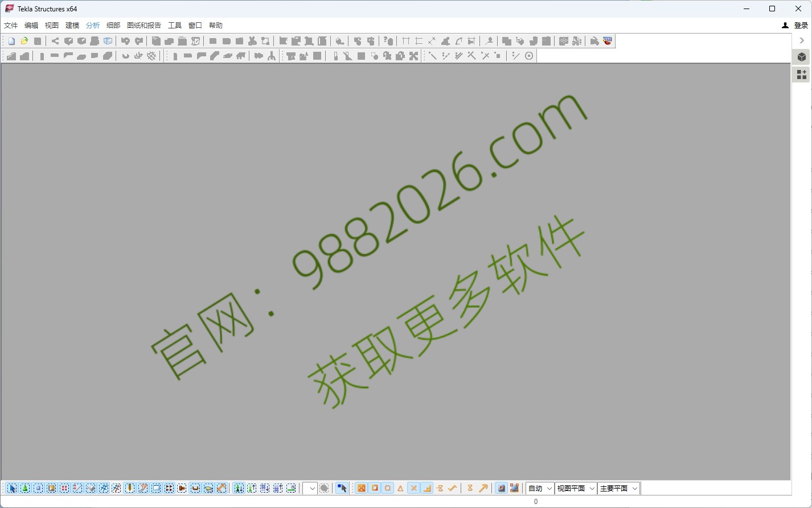
Task: Open the 3D cube side pane icon
Action: (x=802, y=57)
